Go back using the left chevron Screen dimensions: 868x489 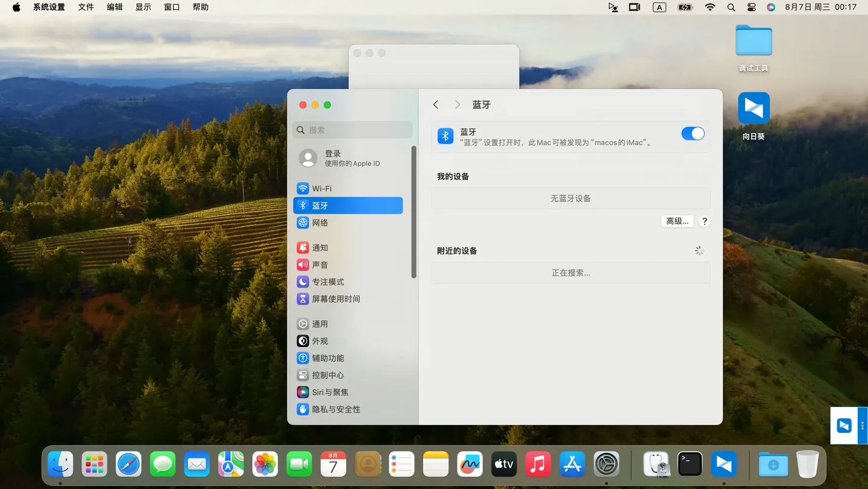point(436,105)
